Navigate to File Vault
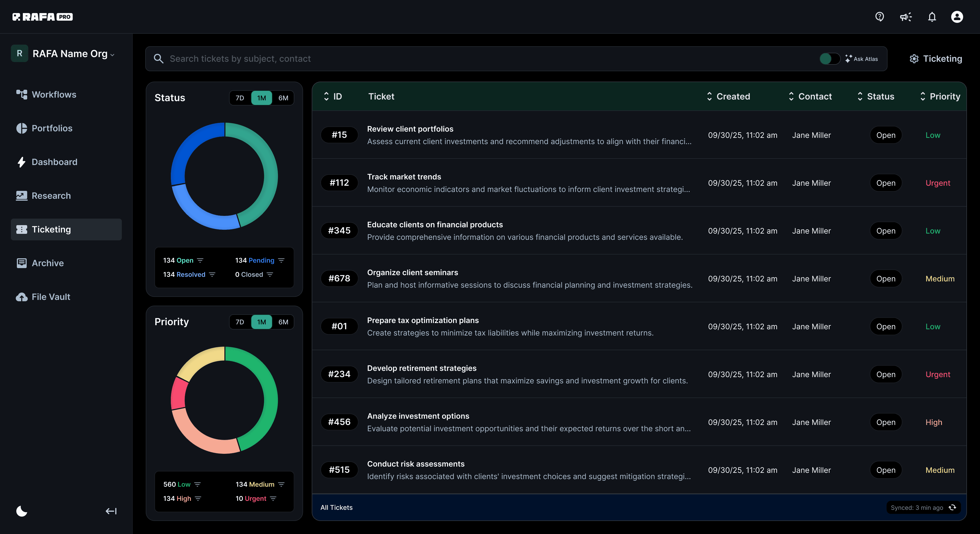980x534 pixels. (51, 297)
